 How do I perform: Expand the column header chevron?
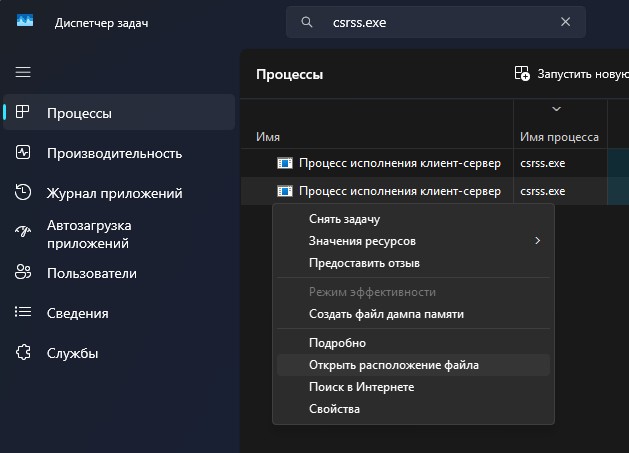pyautogui.click(x=556, y=109)
